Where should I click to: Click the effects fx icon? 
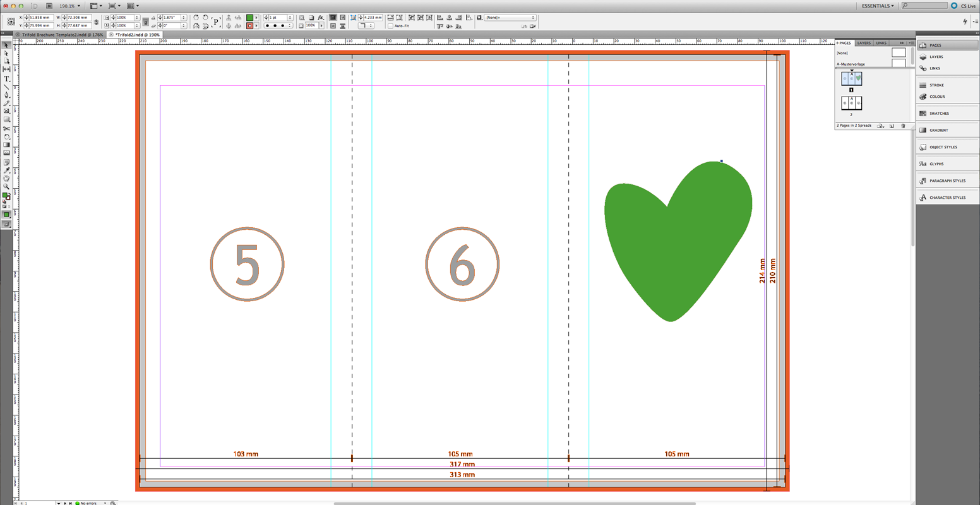tap(321, 18)
